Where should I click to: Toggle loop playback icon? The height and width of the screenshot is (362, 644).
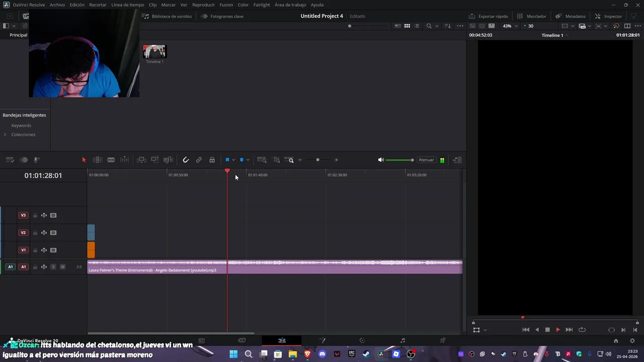(x=582, y=330)
